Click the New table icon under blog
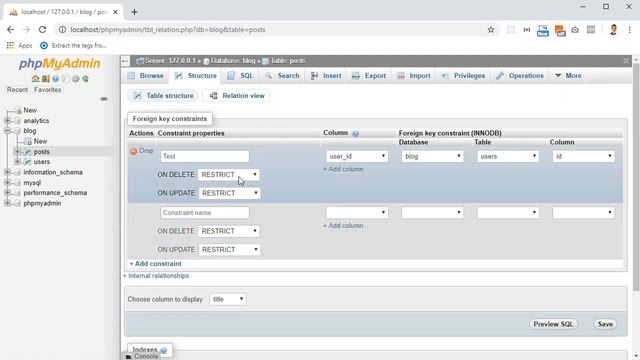 tap(28, 141)
